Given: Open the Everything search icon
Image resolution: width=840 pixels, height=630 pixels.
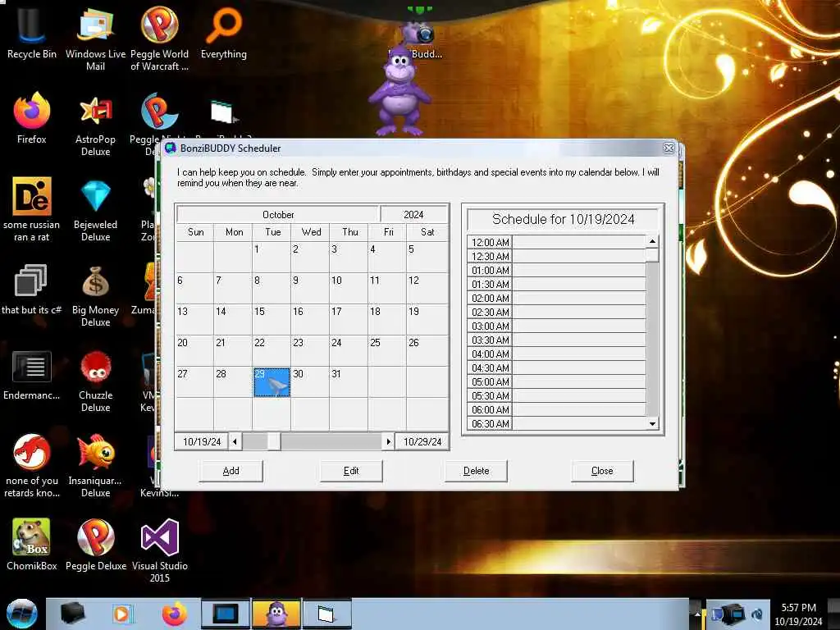Looking at the screenshot, I should [223, 32].
